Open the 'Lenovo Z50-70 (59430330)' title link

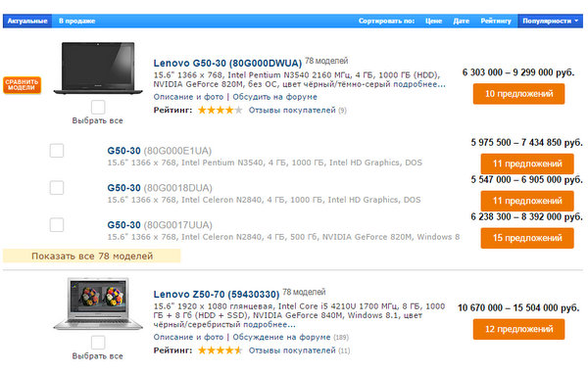(217, 294)
